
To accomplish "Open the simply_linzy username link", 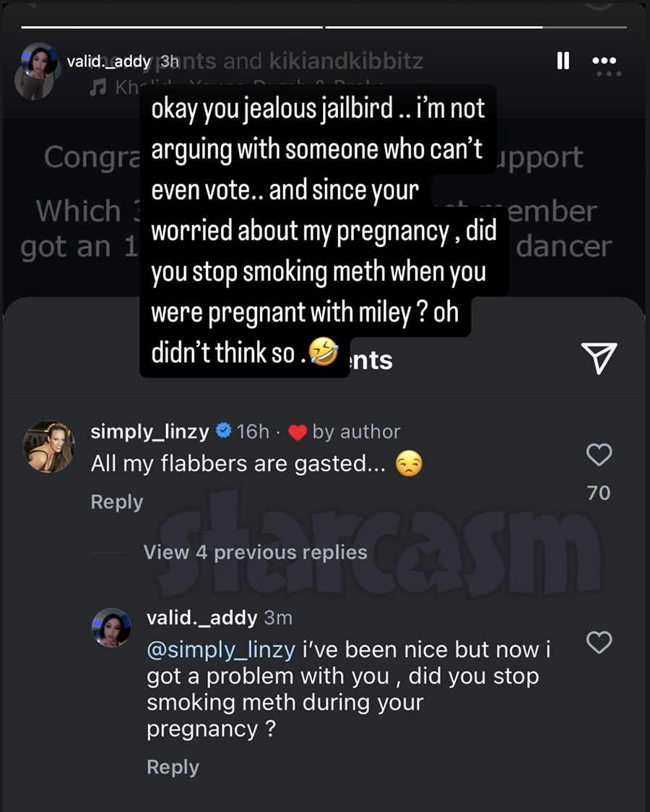I will click(149, 432).
